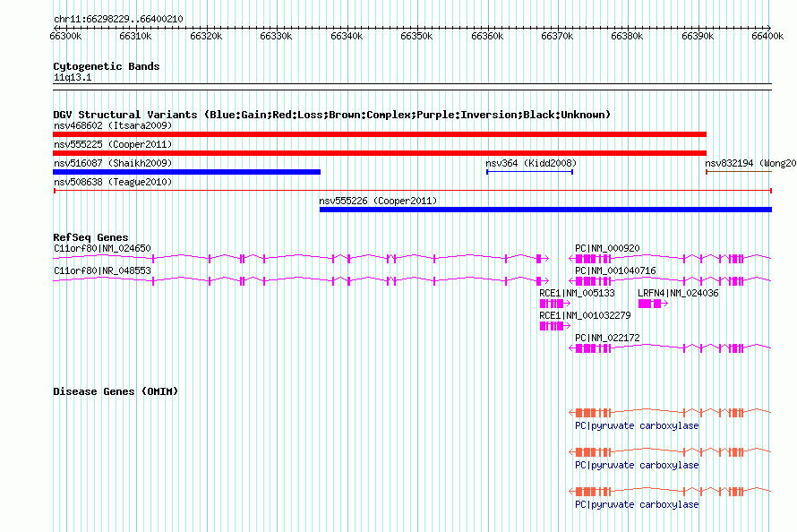The height and width of the screenshot is (532, 797).
Task: Click the 66320k ruler tick label
Action: [206, 36]
